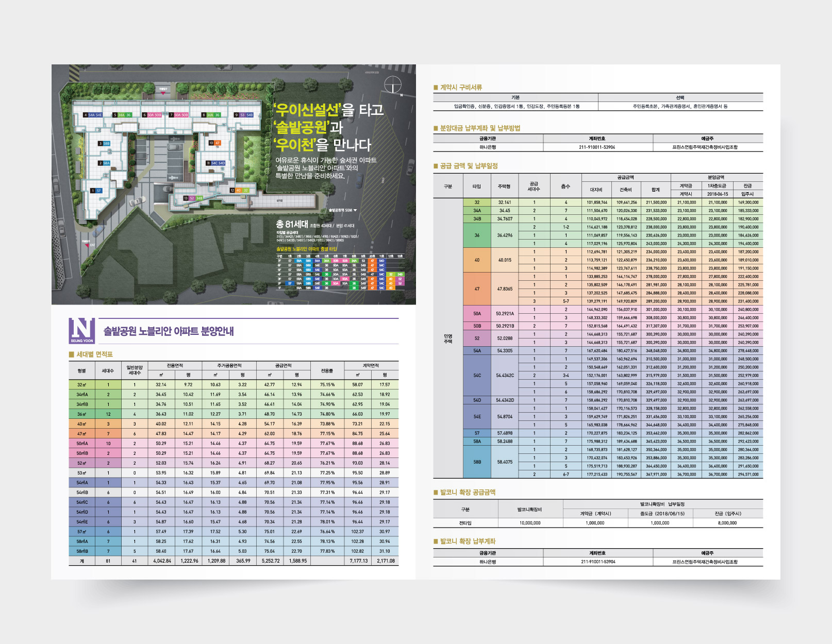This screenshot has height=644, width=832.
Task: Click the '주거공용면적' column header
Action: pyautogui.click(x=229, y=366)
